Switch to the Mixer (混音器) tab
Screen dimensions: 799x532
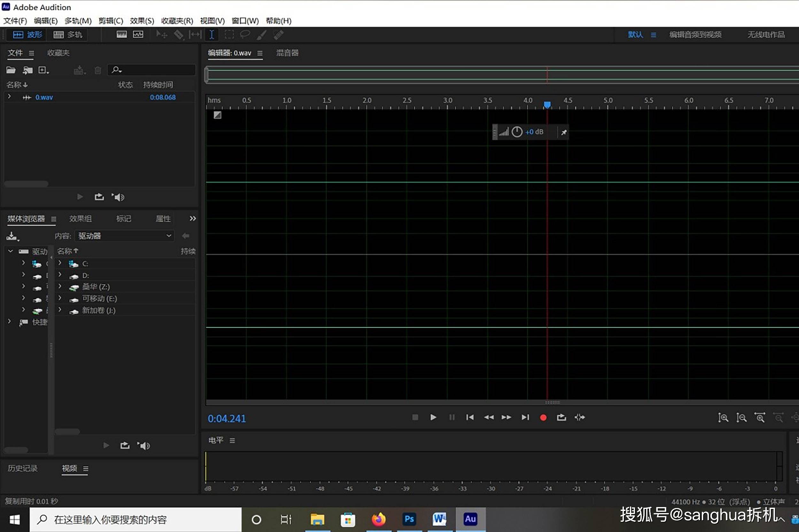(x=287, y=53)
